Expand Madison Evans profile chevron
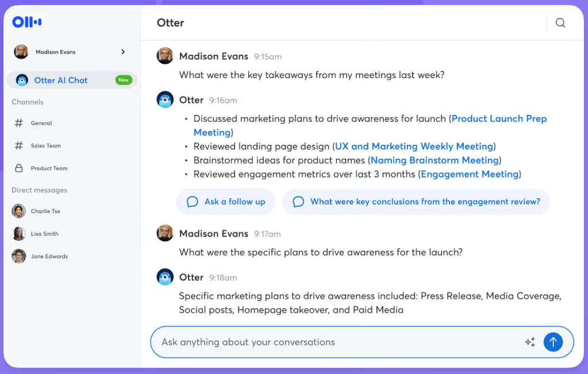Screen dimensions: 588x374 pos(122,52)
